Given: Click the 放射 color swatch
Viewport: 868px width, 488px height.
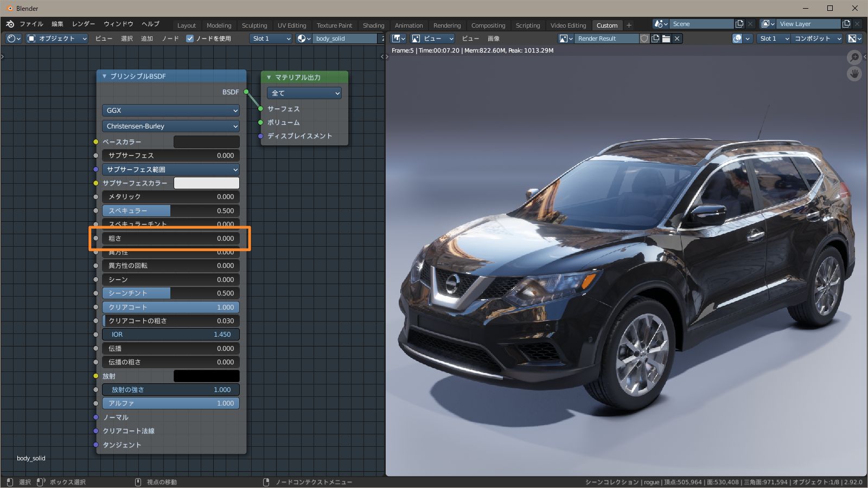Looking at the screenshot, I should pyautogui.click(x=207, y=376).
